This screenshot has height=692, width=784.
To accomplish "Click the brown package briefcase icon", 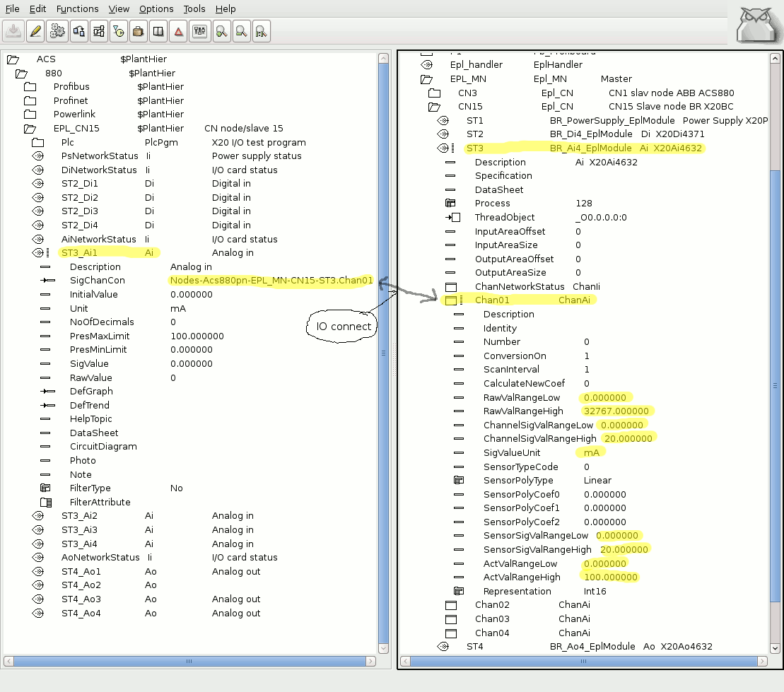I will tap(139, 32).
